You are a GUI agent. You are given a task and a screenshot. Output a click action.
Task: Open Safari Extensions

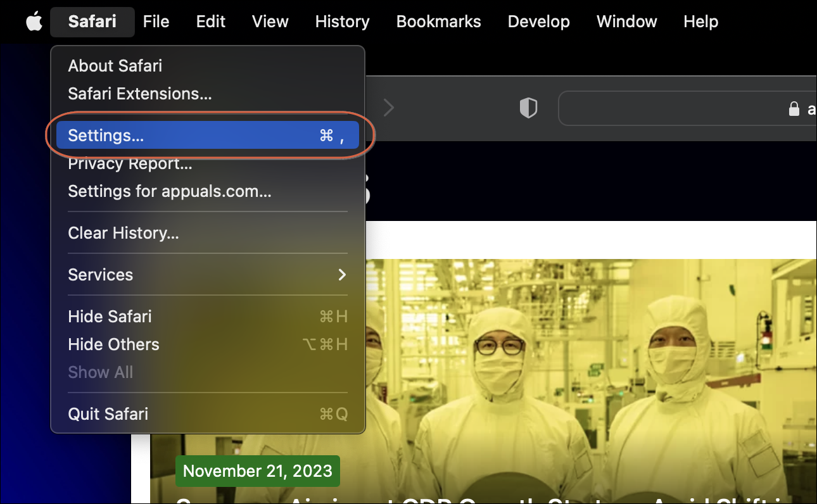tap(139, 93)
